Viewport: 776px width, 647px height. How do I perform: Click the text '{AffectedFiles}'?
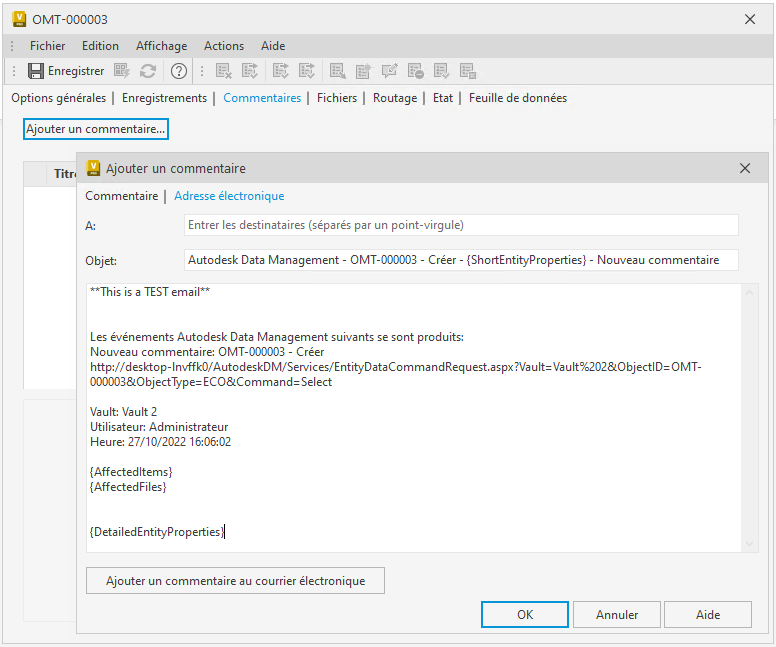pyautogui.click(x=128, y=487)
